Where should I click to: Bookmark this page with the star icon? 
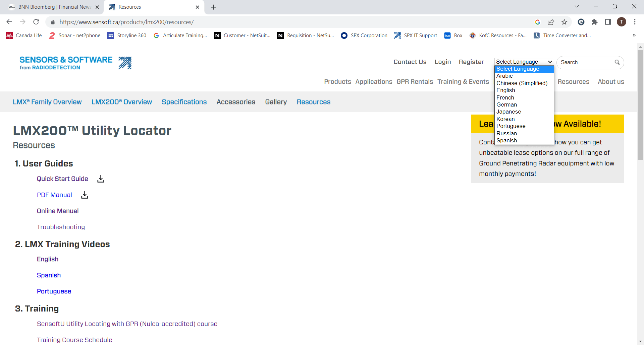(565, 22)
